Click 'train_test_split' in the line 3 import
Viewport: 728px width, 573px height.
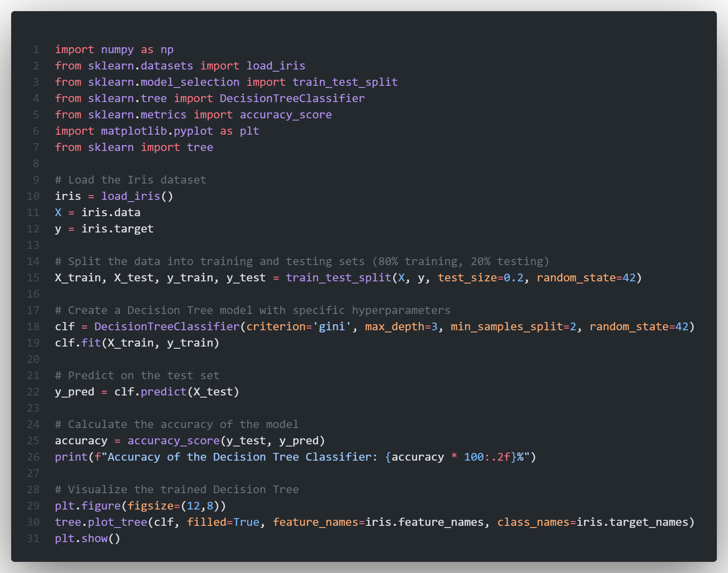coord(345,82)
